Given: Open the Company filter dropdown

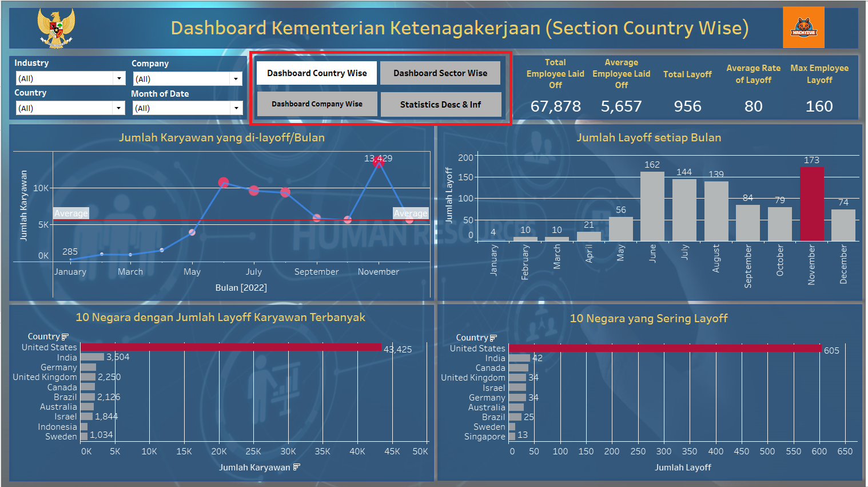Looking at the screenshot, I should 236,78.
